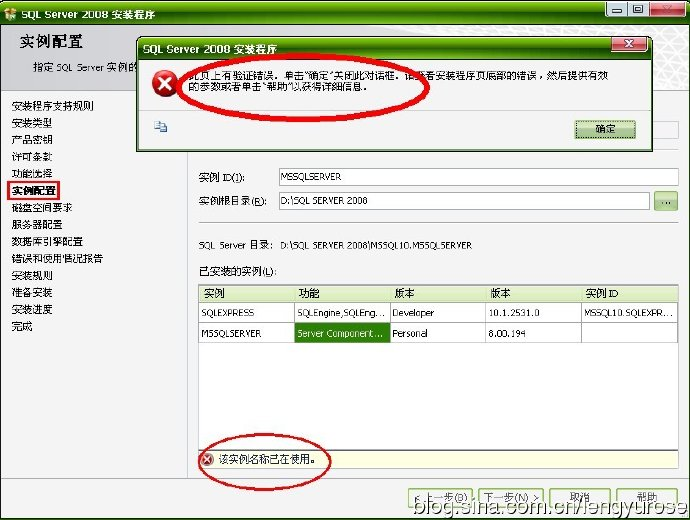
Task: Click the 10.1.2531.0 version cell
Action: [533, 313]
